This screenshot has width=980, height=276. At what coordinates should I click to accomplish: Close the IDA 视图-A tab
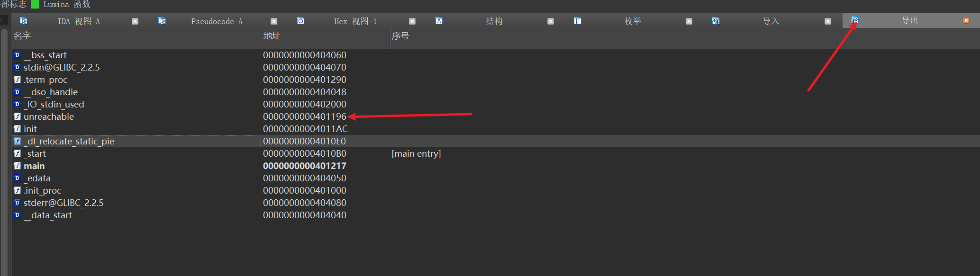135,21
